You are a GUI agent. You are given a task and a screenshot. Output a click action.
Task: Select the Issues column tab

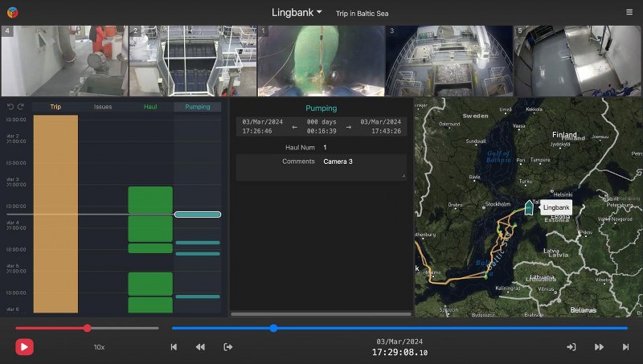(103, 107)
